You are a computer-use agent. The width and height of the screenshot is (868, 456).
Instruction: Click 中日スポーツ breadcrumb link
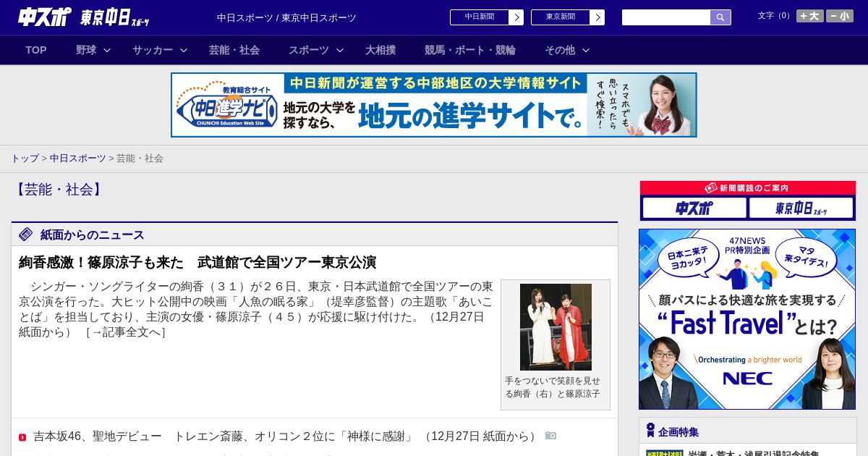[78, 158]
